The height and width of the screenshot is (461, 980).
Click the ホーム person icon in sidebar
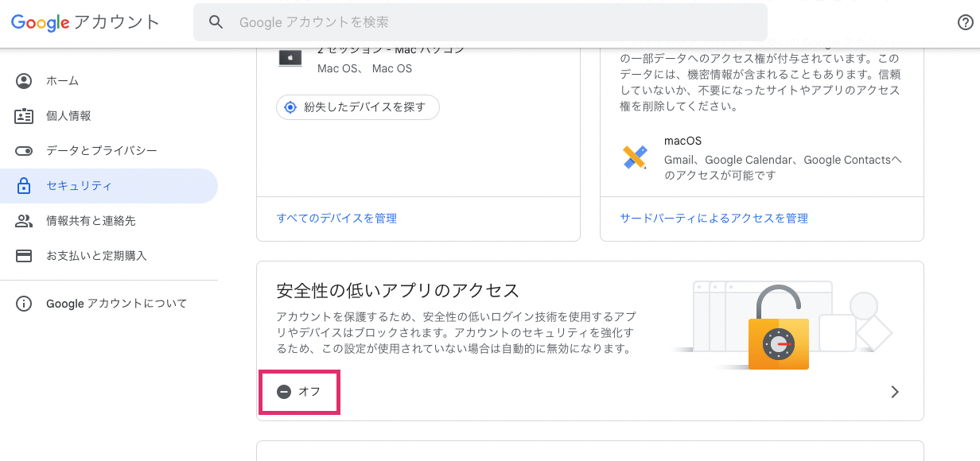coord(24,81)
